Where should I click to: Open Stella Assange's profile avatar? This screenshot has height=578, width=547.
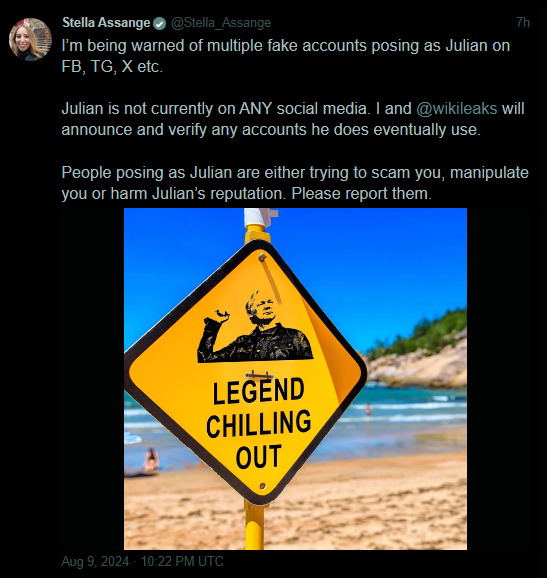[30, 39]
